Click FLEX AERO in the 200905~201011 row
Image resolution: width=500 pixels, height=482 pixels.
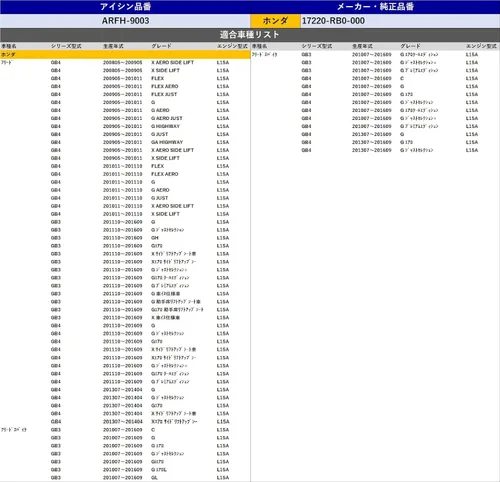point(165,86)
